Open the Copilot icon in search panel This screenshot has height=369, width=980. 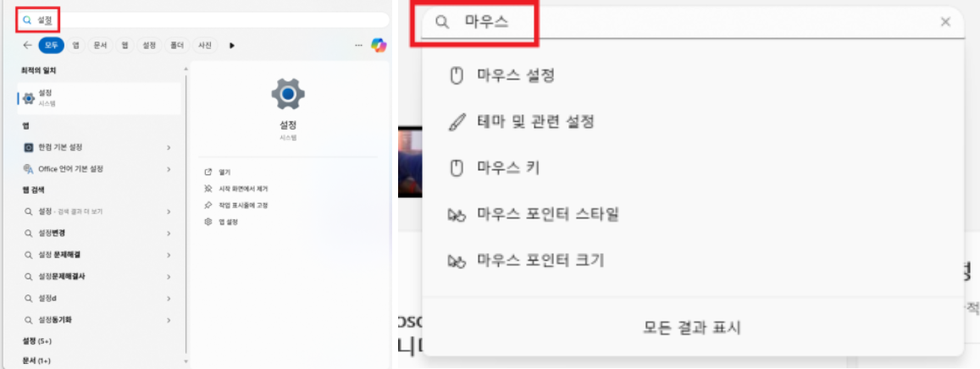(378, 45)
